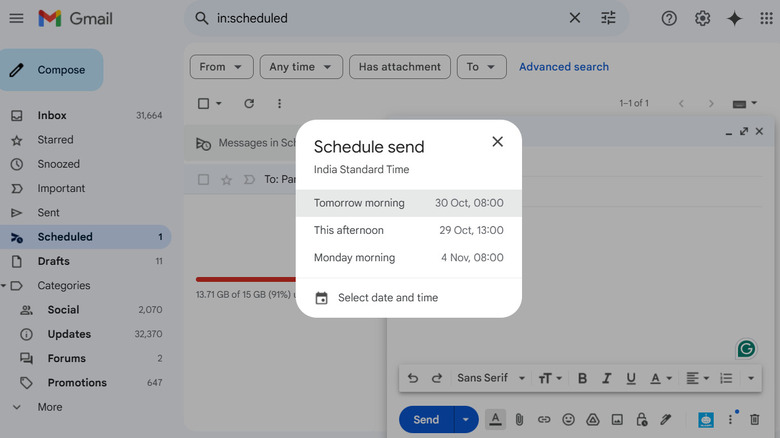780x438 pixels.
Task: Open the text color picker
Action: pyautogui.click(x=660, y=378)
